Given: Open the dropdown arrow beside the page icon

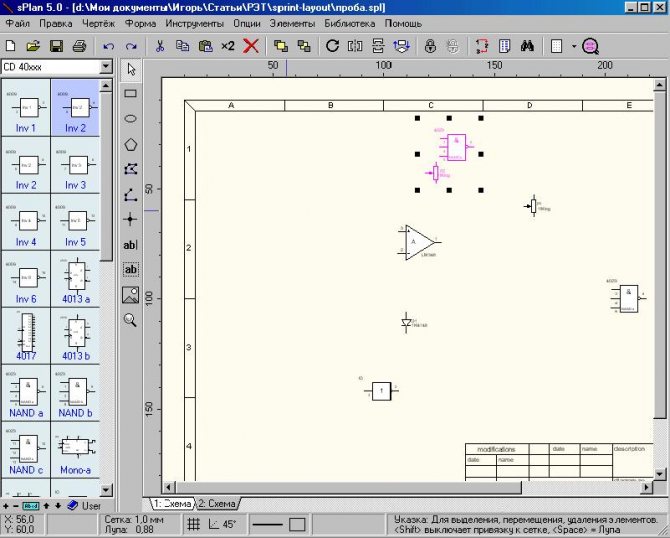Looking at the screenshot, I should click(x=574, y=46).
